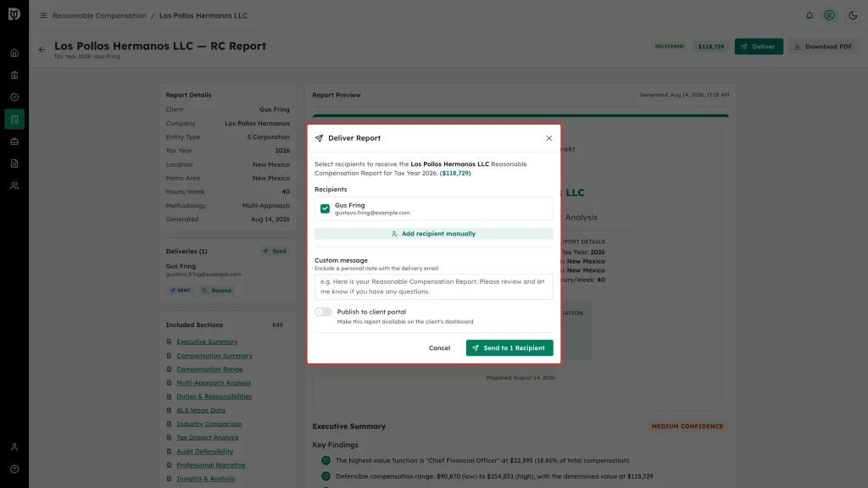This screenshot has width=868, height=488.
Task: Click the Los Pollos Hermanos LLC breadcrumb
Action: (x=203, y=15)
